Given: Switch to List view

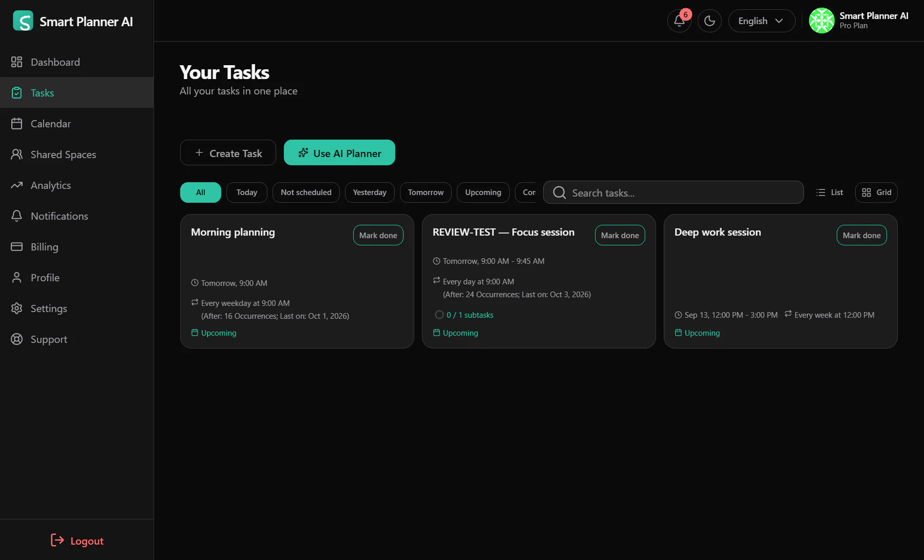Looking at the screenshot, I should [x=830, y=192].
